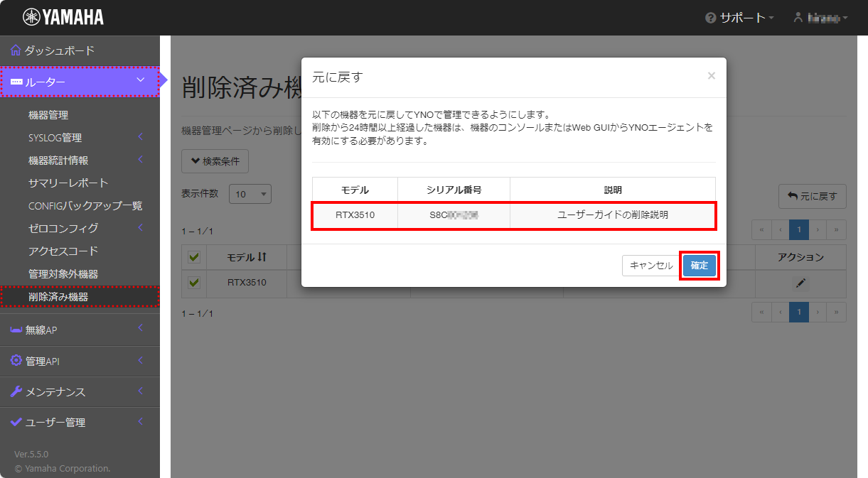868x478 pixels.
Task: Click the ユーザー管理 checkmark icon
Action: [15, 422]
